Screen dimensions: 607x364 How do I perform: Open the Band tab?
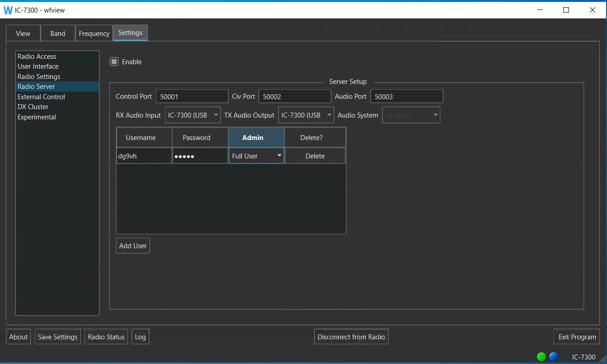pos(58,33)
